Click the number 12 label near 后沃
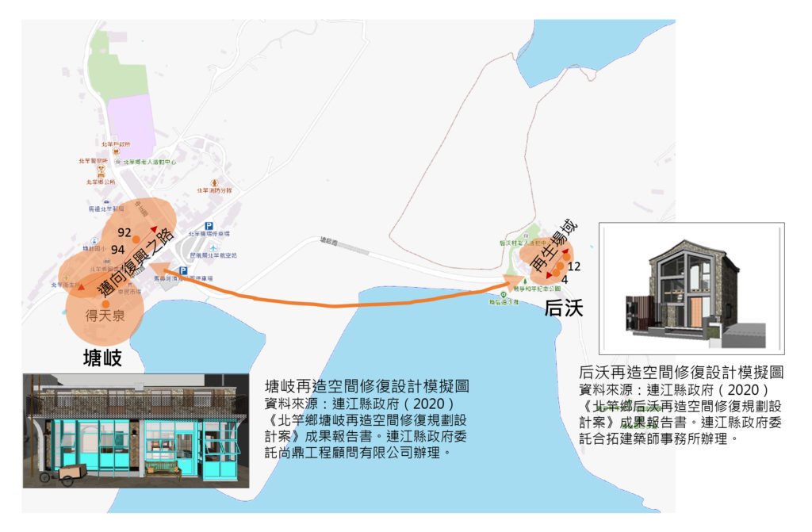Image resolution: width=812 pixels, height=532 pixels. [574, 266]
